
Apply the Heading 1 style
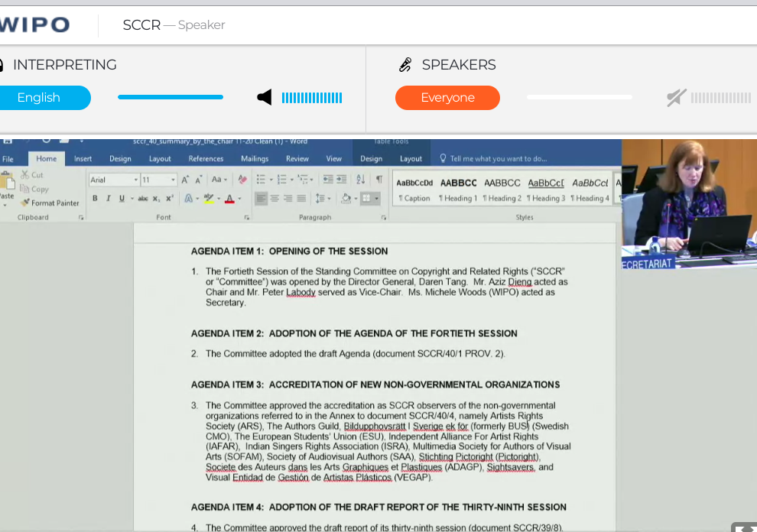coord(458,190)
